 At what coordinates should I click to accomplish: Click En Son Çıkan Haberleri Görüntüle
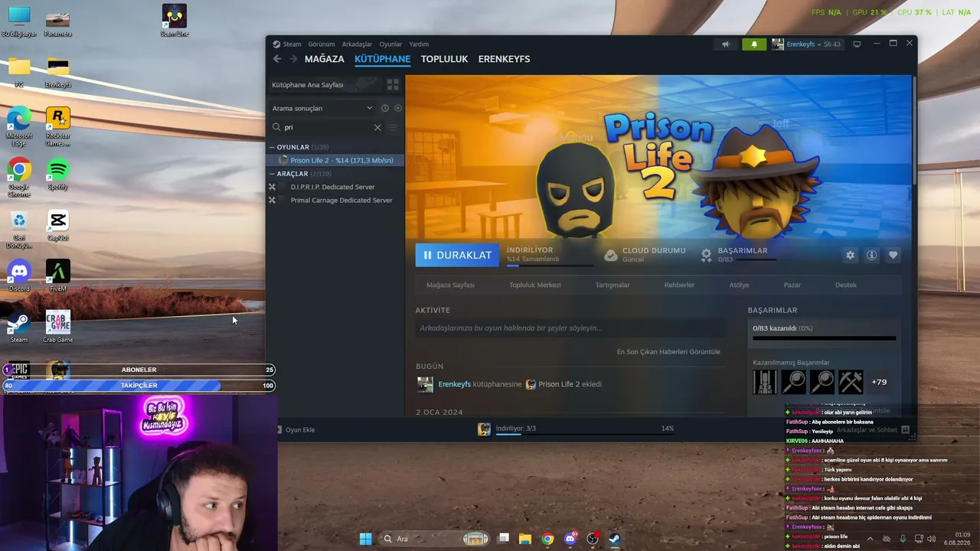click(668, 352)
